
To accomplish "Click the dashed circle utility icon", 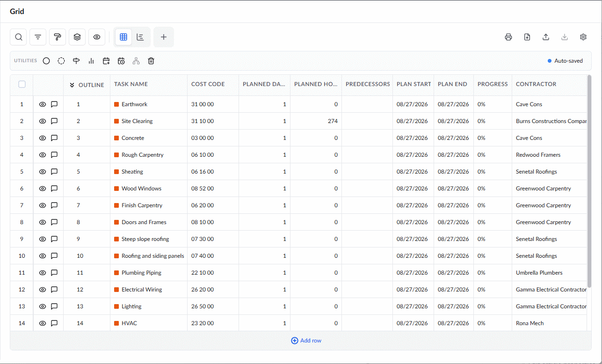I will click(x=61, y=61).
